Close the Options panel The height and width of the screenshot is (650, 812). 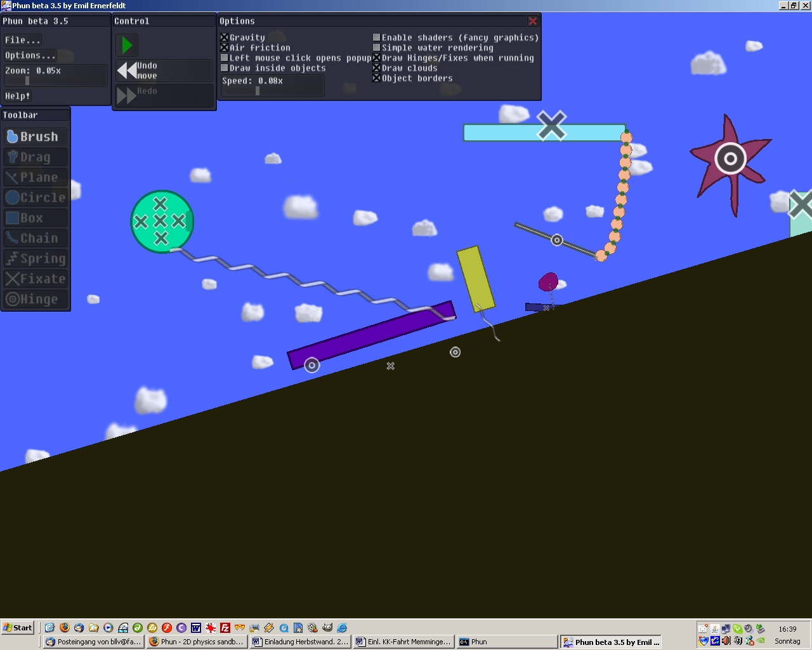click(x=533, y=21)
